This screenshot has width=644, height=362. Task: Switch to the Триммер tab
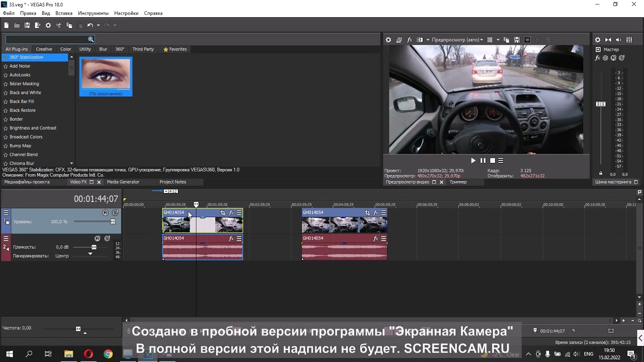pos(458,182)
